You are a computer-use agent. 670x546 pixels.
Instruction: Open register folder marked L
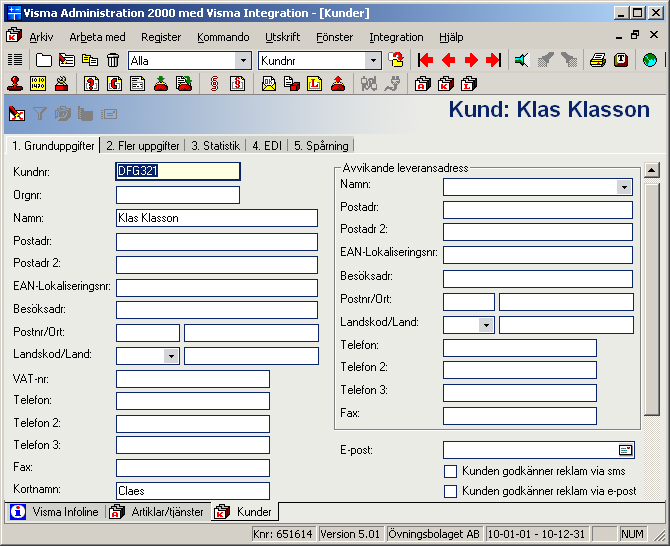pyautogui.click(x=469, y=84)
